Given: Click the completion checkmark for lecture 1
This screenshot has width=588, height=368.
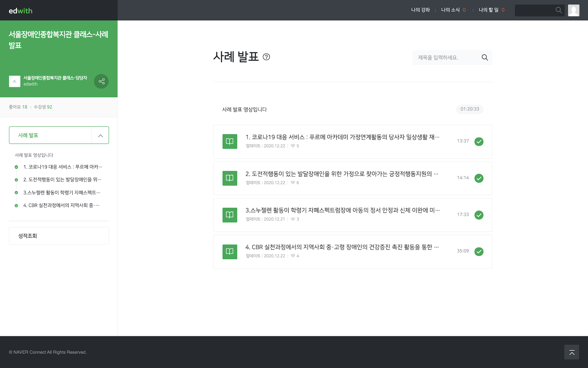Looking at the screenshot, I should pos(479,141).
